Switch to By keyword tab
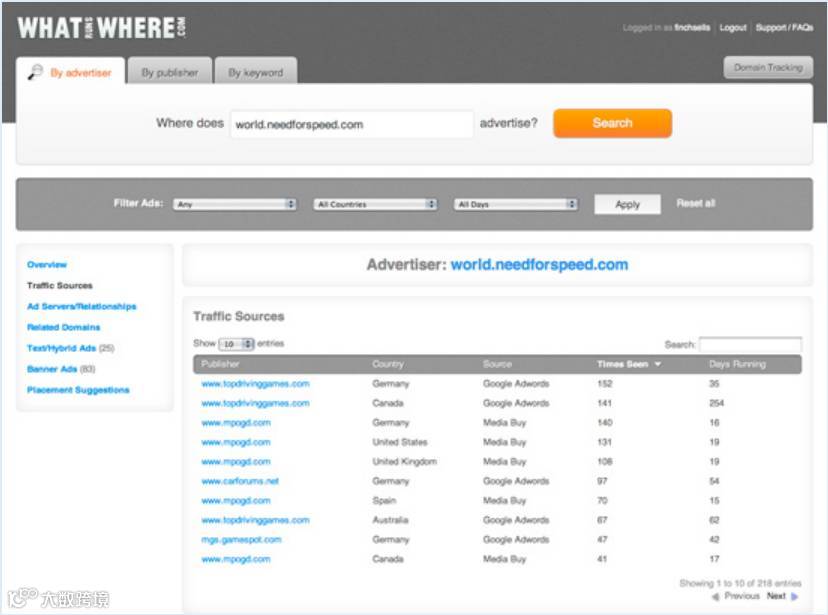Image resolution: width=828 pixels, height=615 pixels. (x=256, y=71)
